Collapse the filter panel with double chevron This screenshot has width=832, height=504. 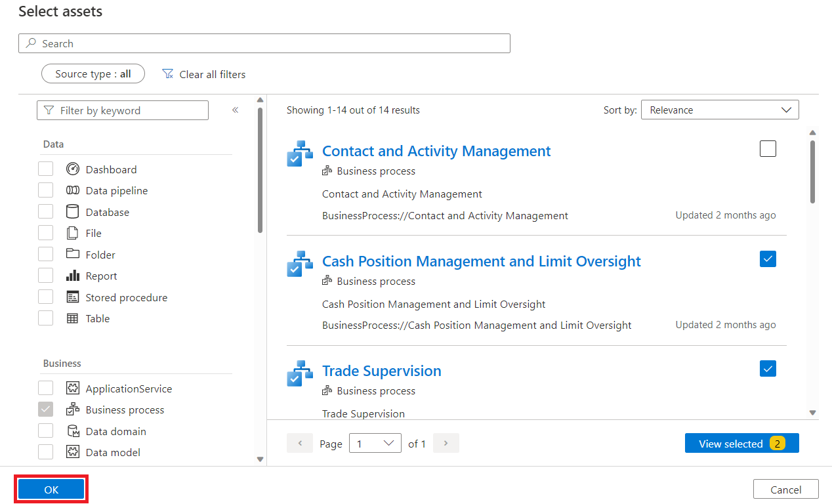point(235,110)
